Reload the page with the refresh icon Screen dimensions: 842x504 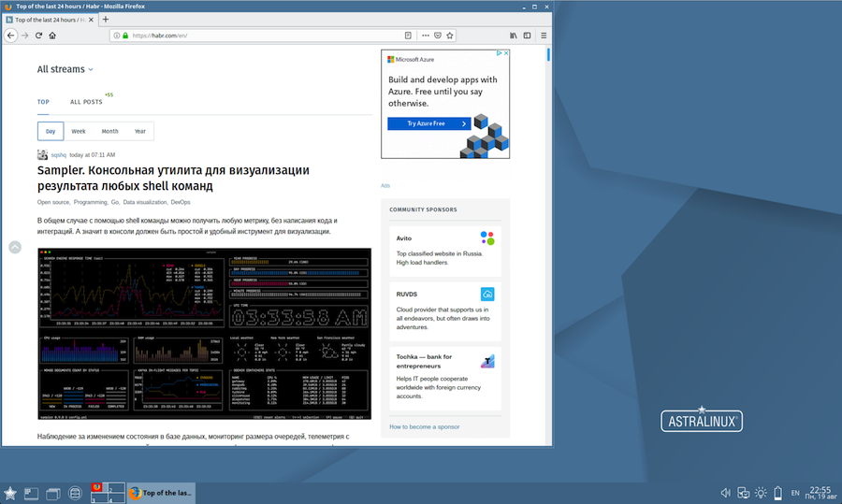point(38,36)
